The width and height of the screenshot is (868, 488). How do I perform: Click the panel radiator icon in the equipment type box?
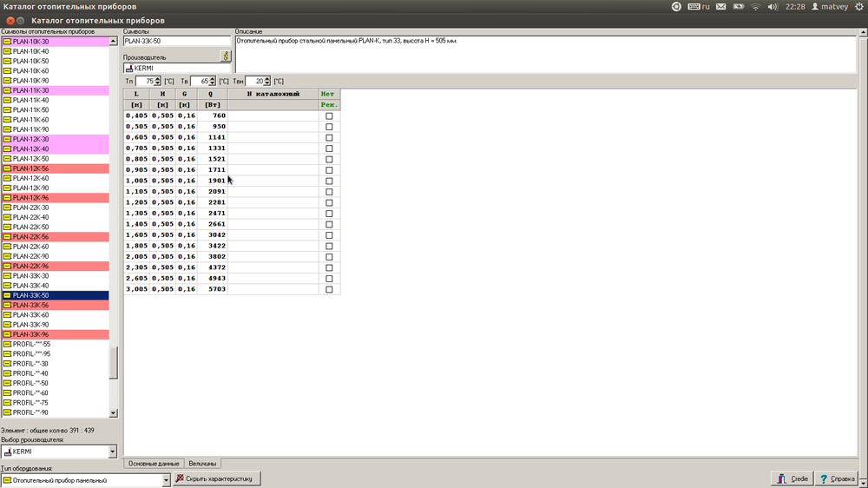(7, 480)
